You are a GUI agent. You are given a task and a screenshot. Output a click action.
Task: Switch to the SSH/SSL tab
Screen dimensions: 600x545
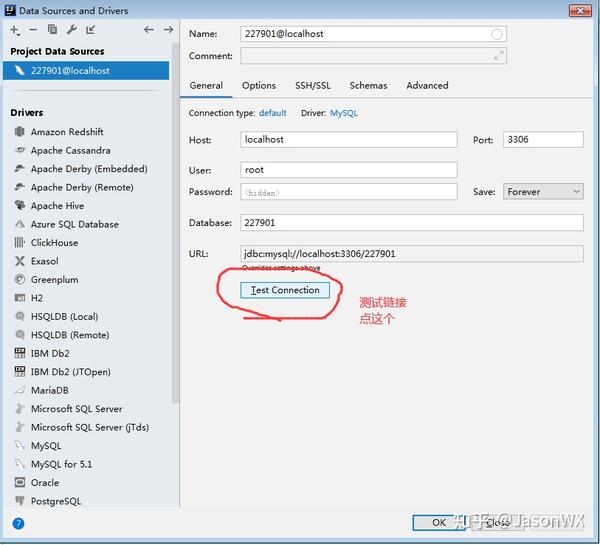313,85
